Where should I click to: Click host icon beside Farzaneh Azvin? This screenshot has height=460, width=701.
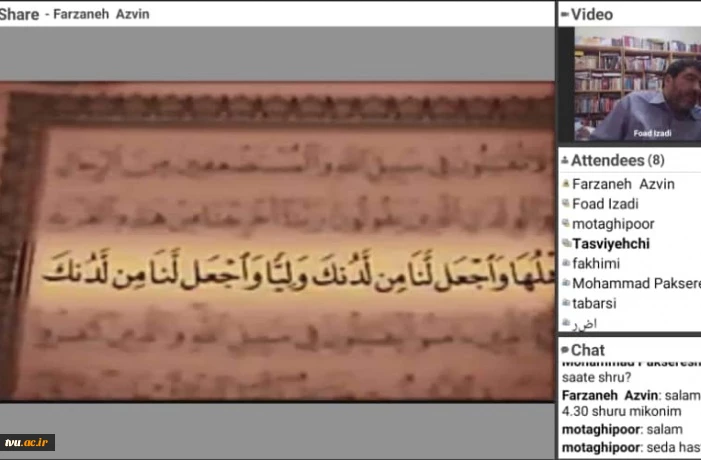[x=566, y=184]
